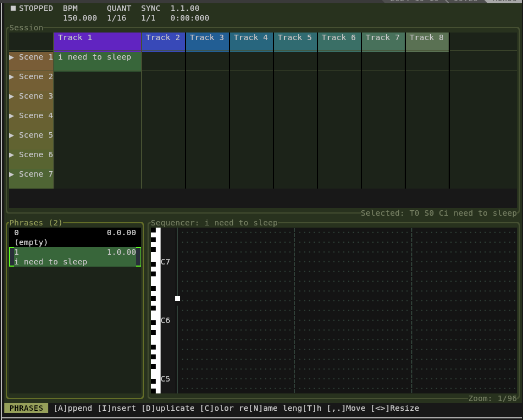Click the Zoom: 1/96 indicator
Image resolution: width=523 pixels, height=420 pixels.
tap(493, 398)
